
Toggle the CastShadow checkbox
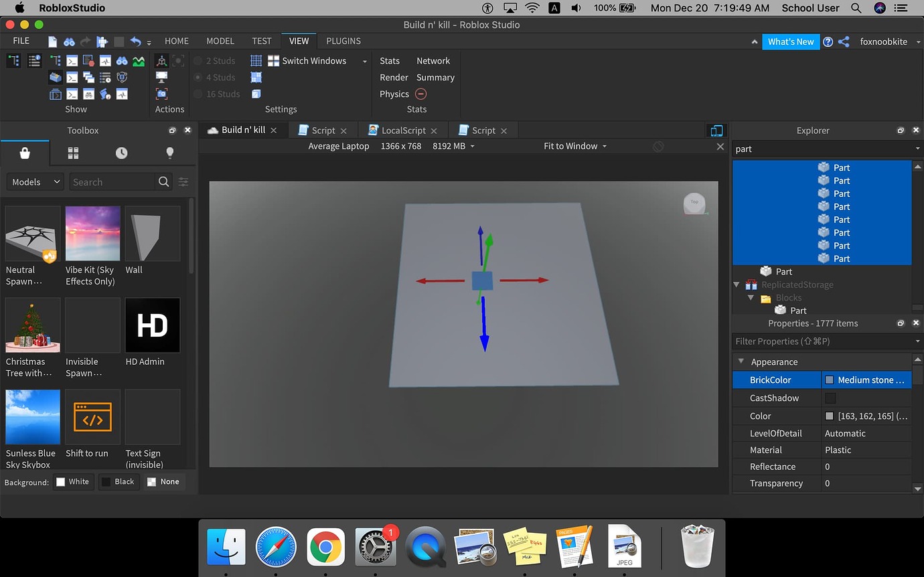830,398
